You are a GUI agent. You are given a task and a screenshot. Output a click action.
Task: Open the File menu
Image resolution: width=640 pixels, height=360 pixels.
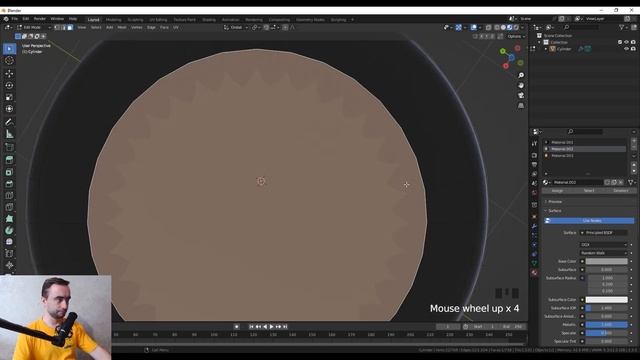(x=15, y=19)
